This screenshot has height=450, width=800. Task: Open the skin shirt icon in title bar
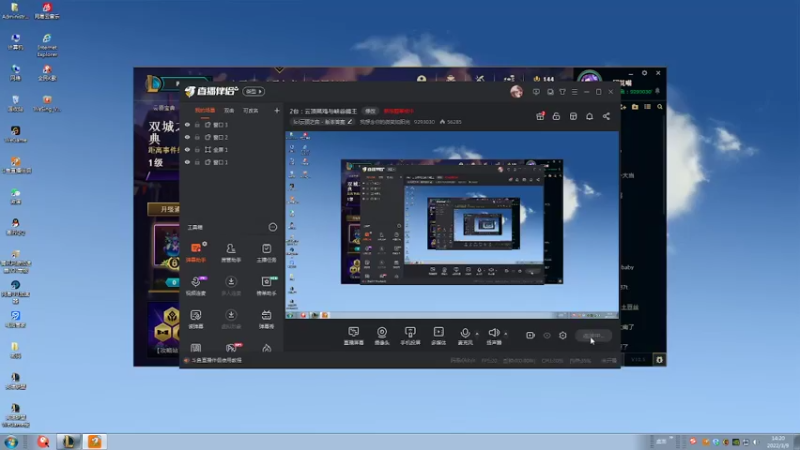pos(562,92)
